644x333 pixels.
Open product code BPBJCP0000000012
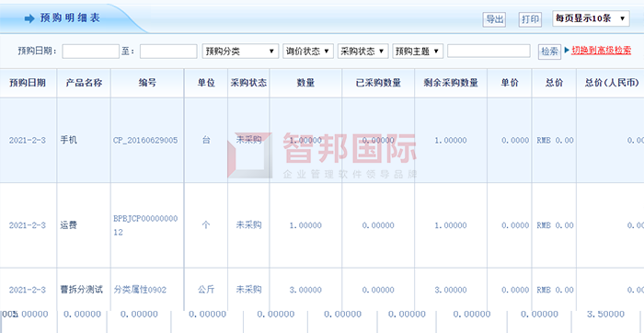coord(145,225)
